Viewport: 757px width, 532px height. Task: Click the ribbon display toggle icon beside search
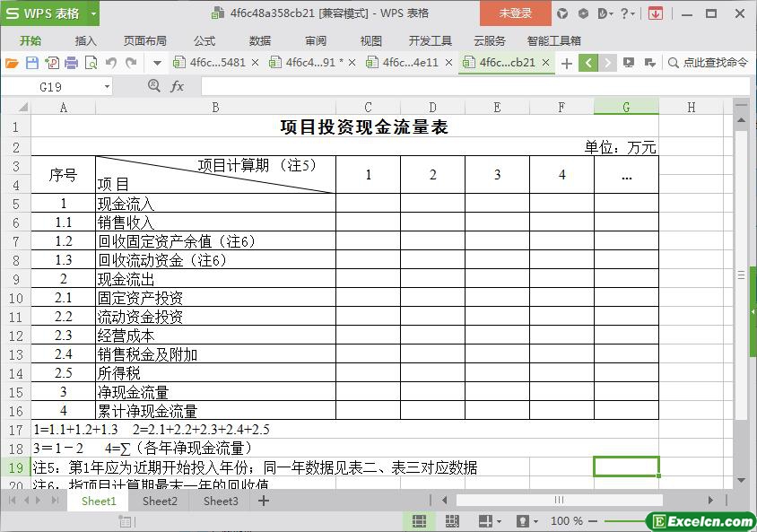click(x=650, y=62)
